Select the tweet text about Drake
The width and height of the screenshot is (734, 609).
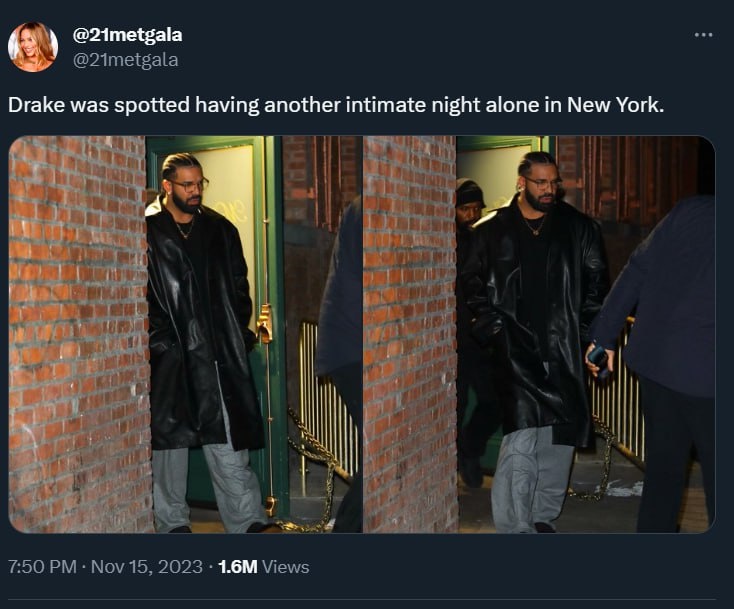(x=336, y=105)
